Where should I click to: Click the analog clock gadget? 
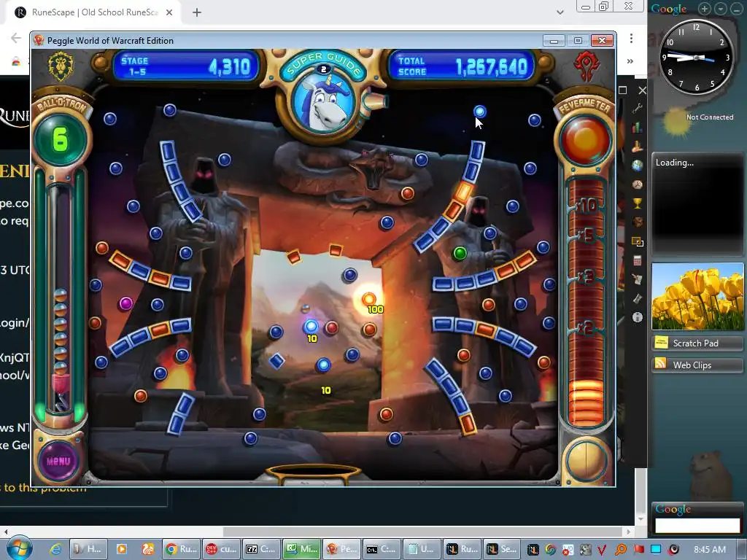(x=696, y=57)
